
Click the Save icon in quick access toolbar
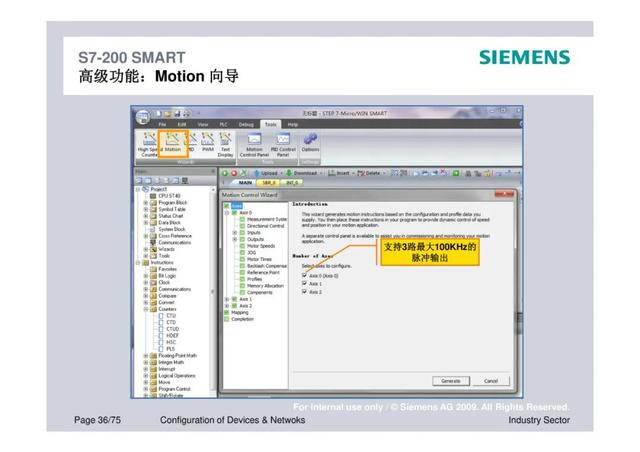pyautogui.click(x=177, y=114)
